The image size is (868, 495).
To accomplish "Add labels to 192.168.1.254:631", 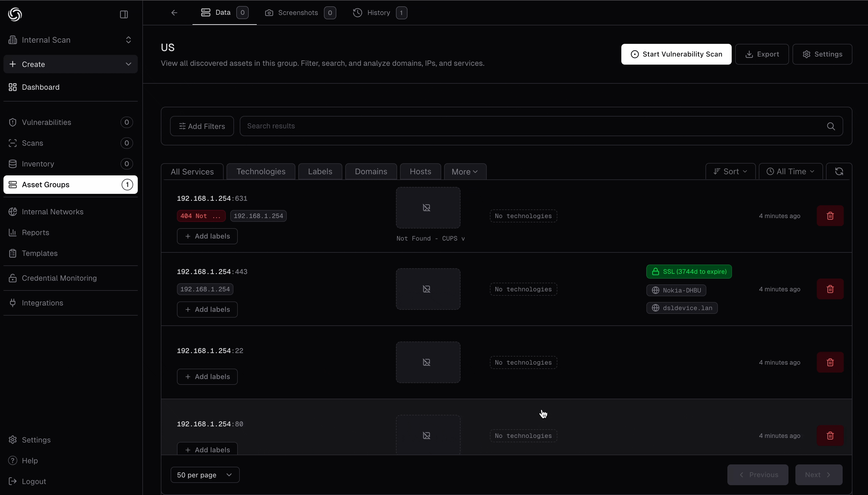I will pos(207,236).
